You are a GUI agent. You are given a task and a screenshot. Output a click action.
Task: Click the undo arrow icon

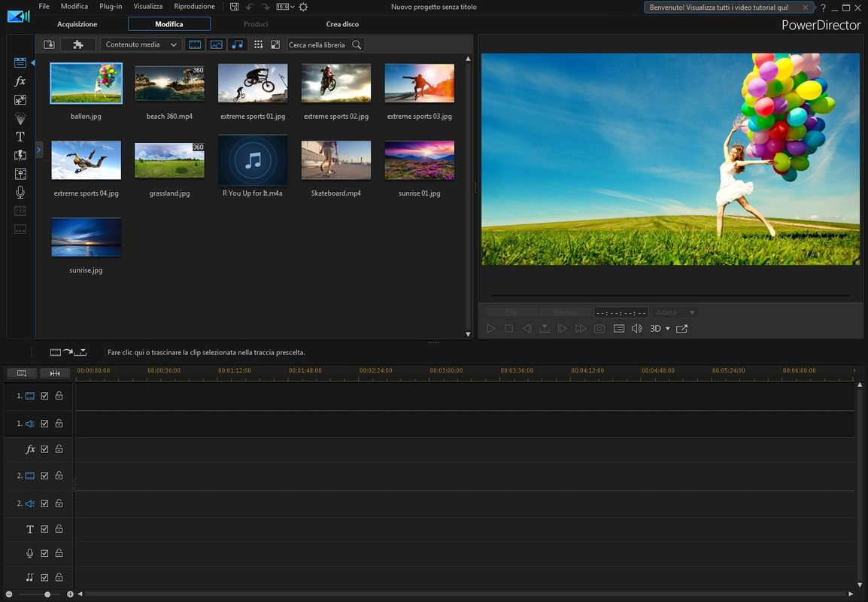coord(250,7)
